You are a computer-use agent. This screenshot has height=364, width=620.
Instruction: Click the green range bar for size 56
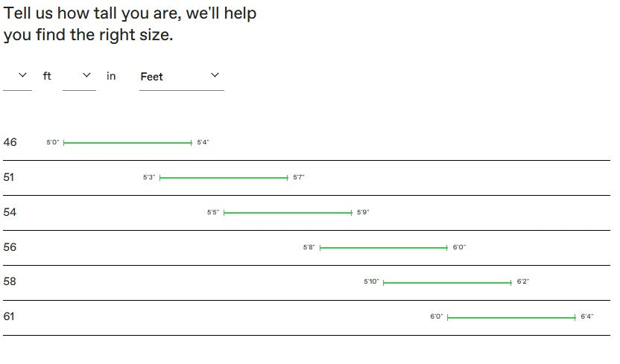click(384, 248)
